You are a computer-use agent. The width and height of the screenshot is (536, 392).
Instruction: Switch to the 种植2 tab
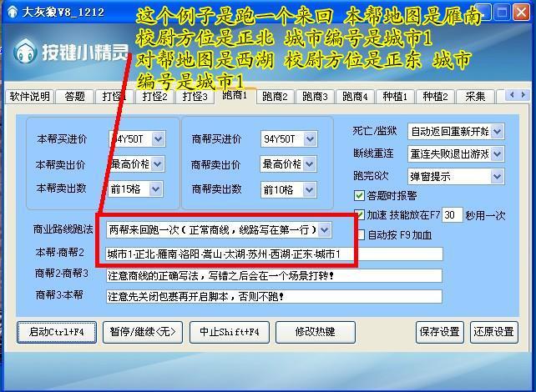click(x=435, y=97)
